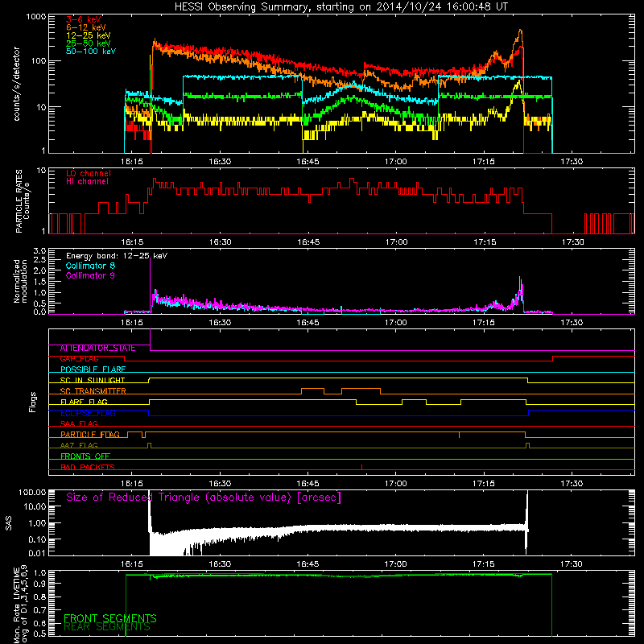Select the FRONT SEGMENTS legend label
Viewport: 644px width, 644px height.
pyautogui.click(x=110, y=618)
